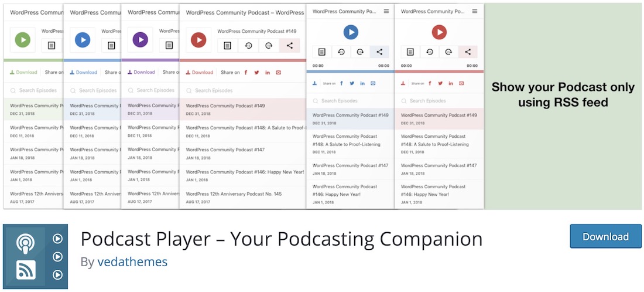Select Podcast #149 in the blue mobile player list

coord(351,119)
